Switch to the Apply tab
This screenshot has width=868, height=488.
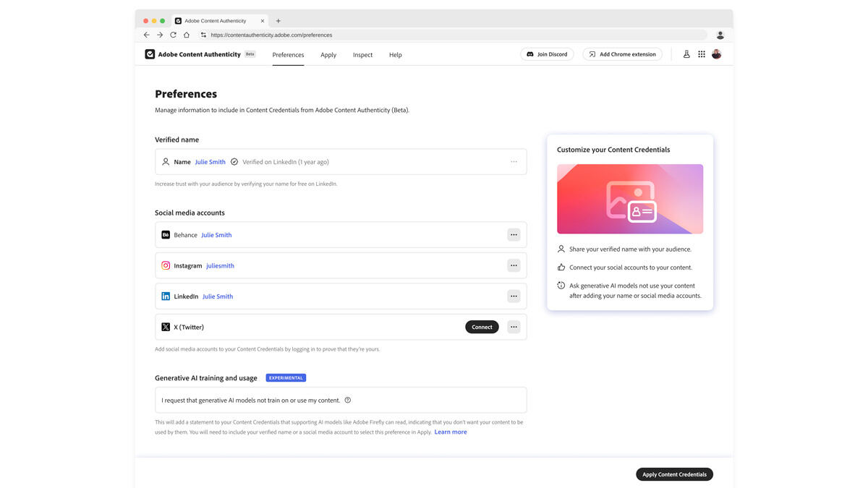328,54
